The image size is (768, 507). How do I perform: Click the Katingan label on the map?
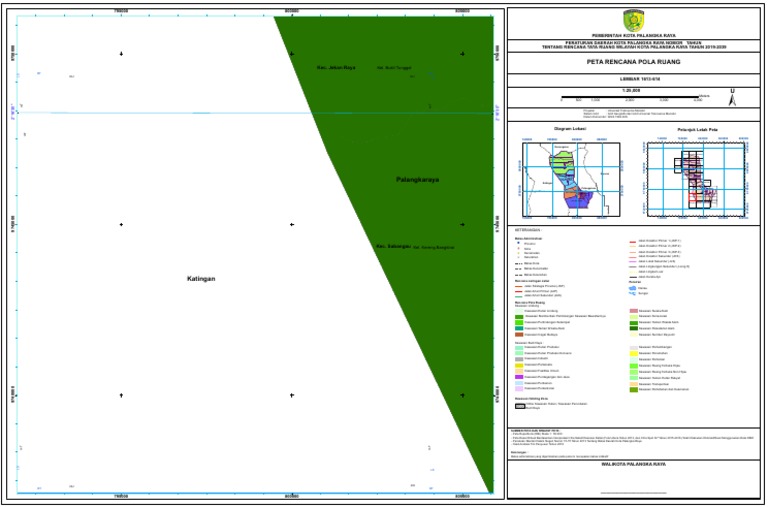[x=201, y=279]
